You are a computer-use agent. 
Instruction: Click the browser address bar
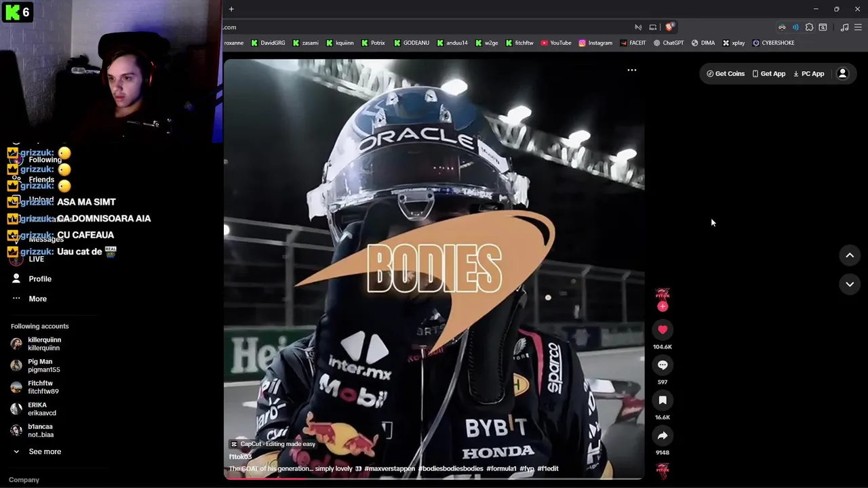[x=427, y=27]
